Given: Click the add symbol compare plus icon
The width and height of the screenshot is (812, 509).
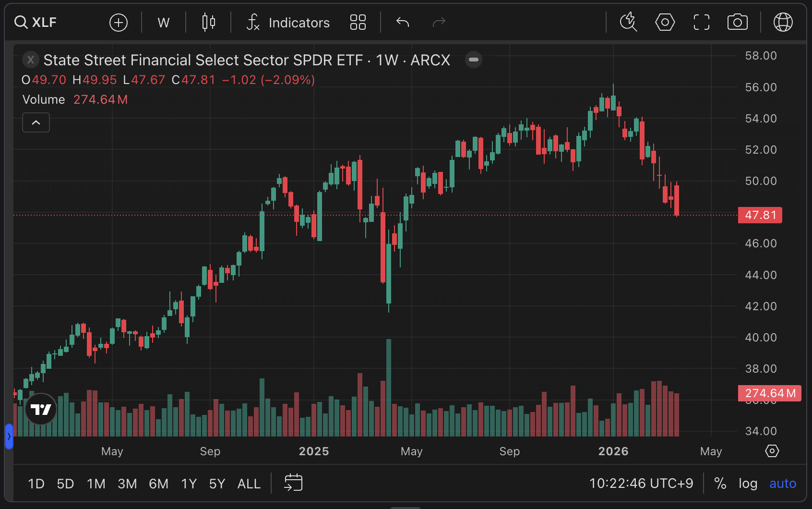Looking at the screenshot, I should click(x=119, y=23).
